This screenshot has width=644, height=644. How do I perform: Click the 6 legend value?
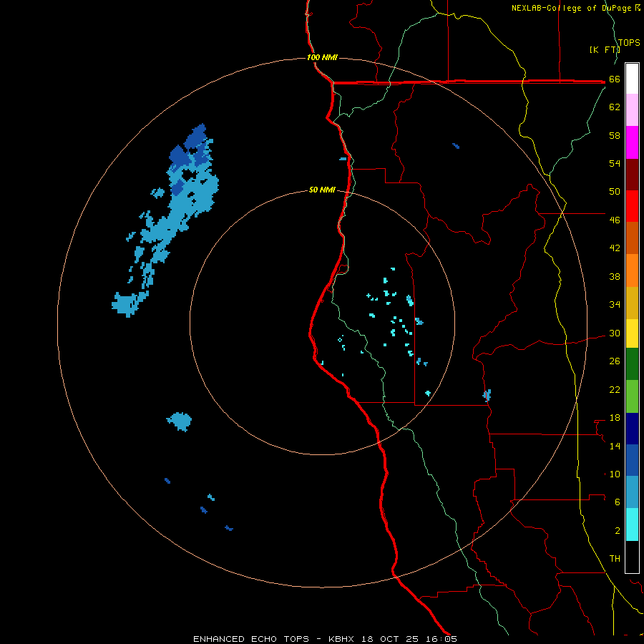coord(618,502)
